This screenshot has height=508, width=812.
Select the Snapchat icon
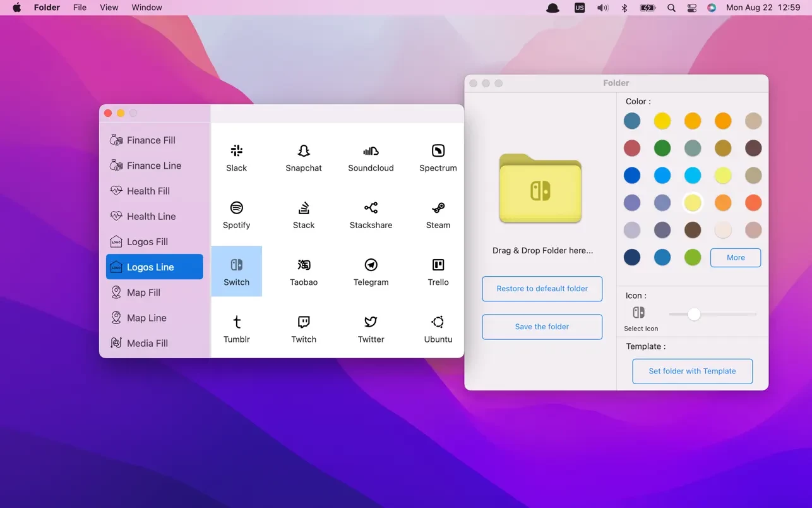(x=304, y=156)
